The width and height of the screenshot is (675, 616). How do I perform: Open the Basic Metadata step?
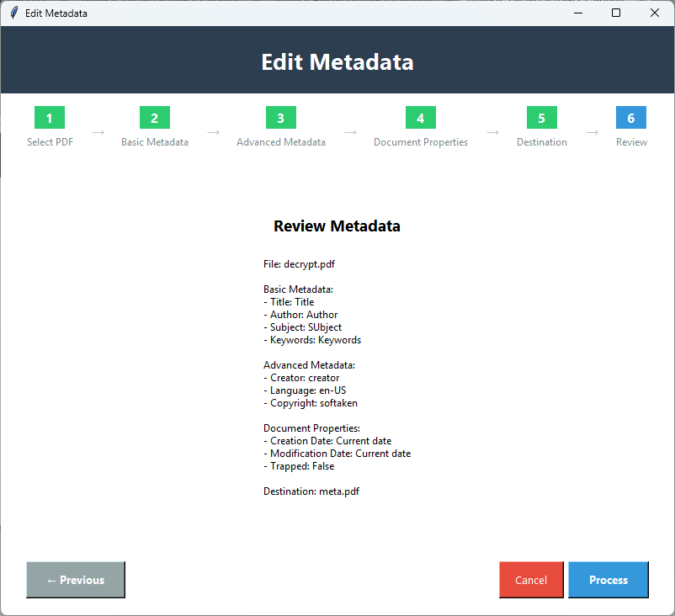(154, 142)
